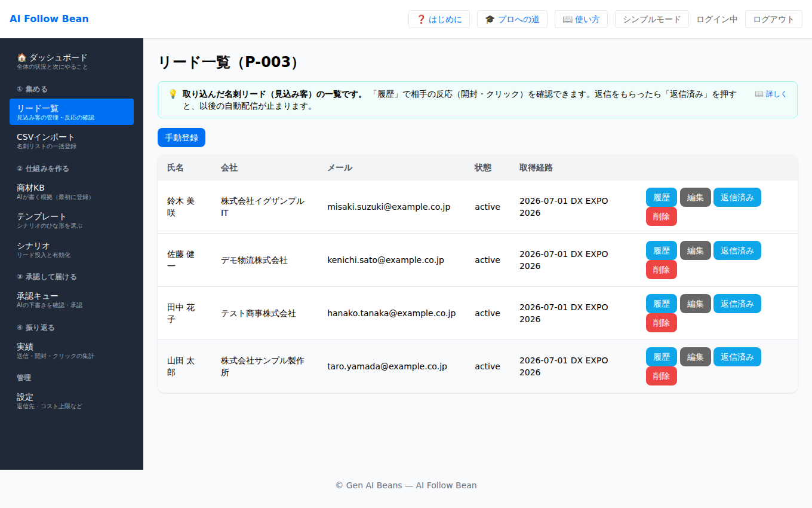Viewport: 812px width, 508px height.
Task: Click the 状態 column header
Action: pyautogui.click(x=483, y=167)
